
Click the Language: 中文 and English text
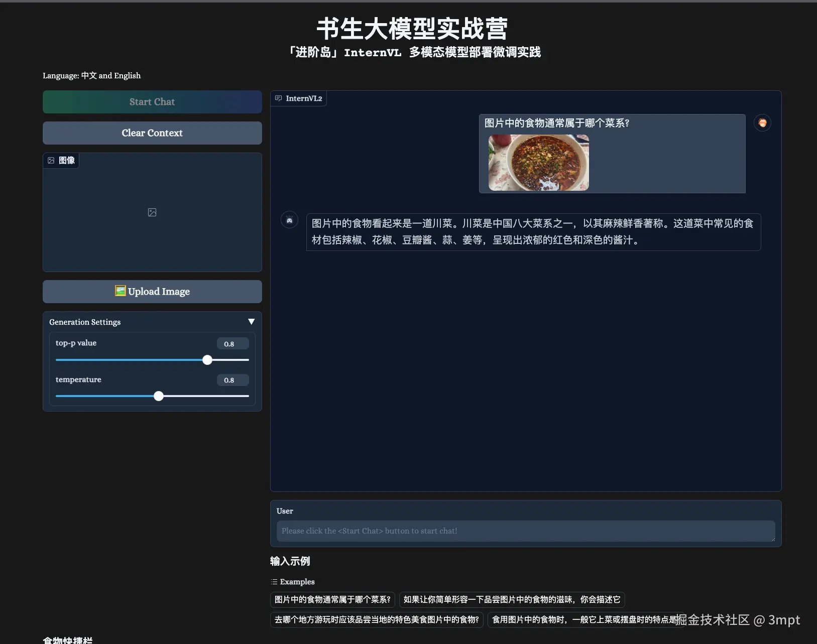(91, 76)
